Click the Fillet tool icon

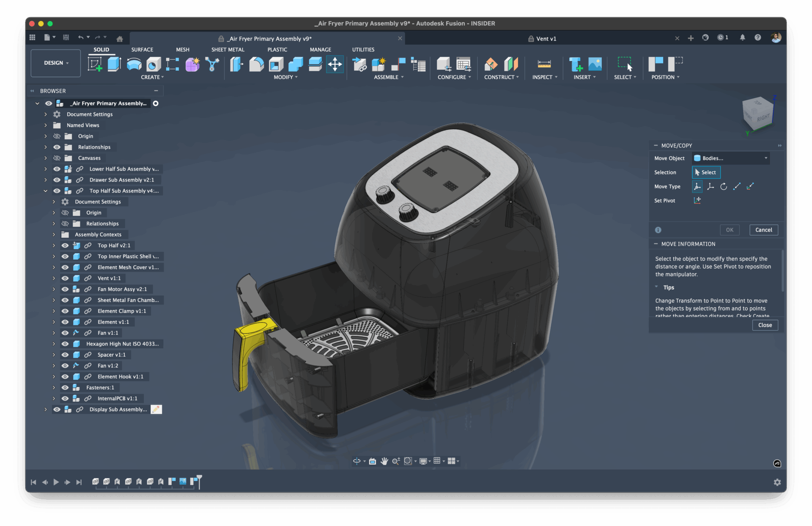point(256,64)
